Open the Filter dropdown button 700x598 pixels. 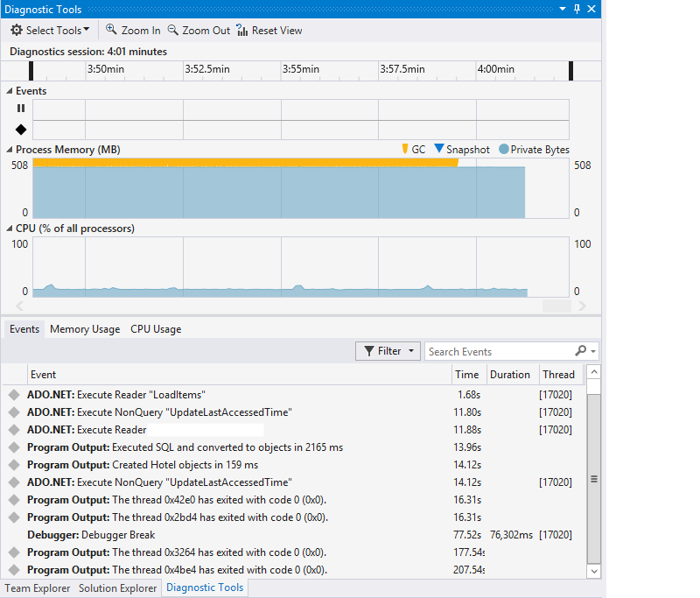click(x=388, y=351)
